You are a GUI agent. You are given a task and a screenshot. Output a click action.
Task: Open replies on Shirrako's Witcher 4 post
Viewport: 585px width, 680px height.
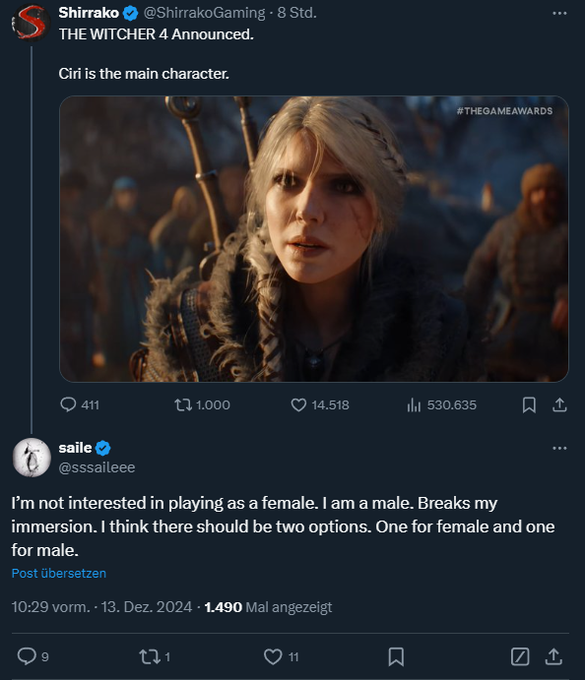[x=80, y=405]
